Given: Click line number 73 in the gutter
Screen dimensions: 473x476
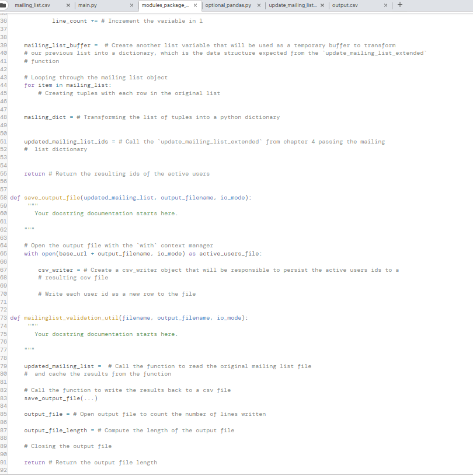Looking at the screenshot, I should [4, 317].
